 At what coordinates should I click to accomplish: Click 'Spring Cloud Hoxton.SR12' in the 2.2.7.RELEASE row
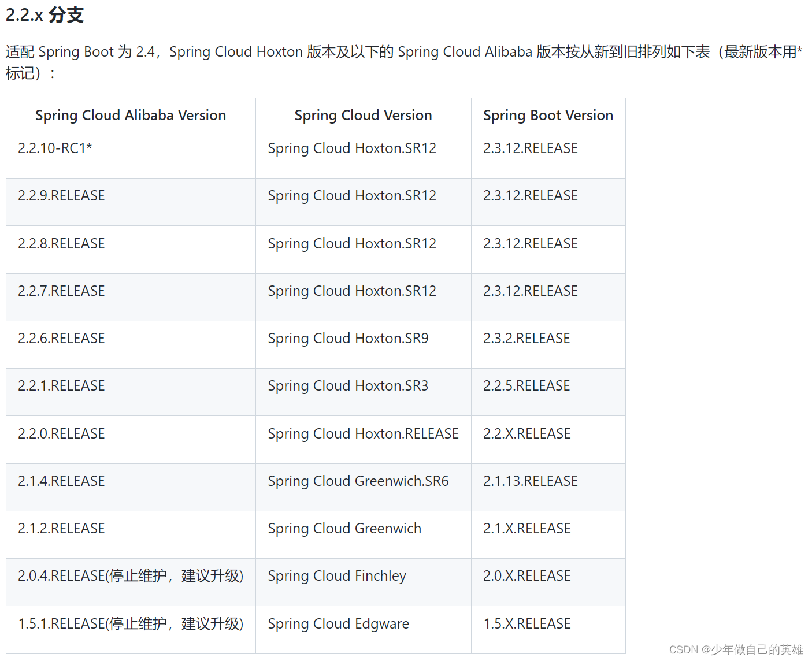click(364, 297)
